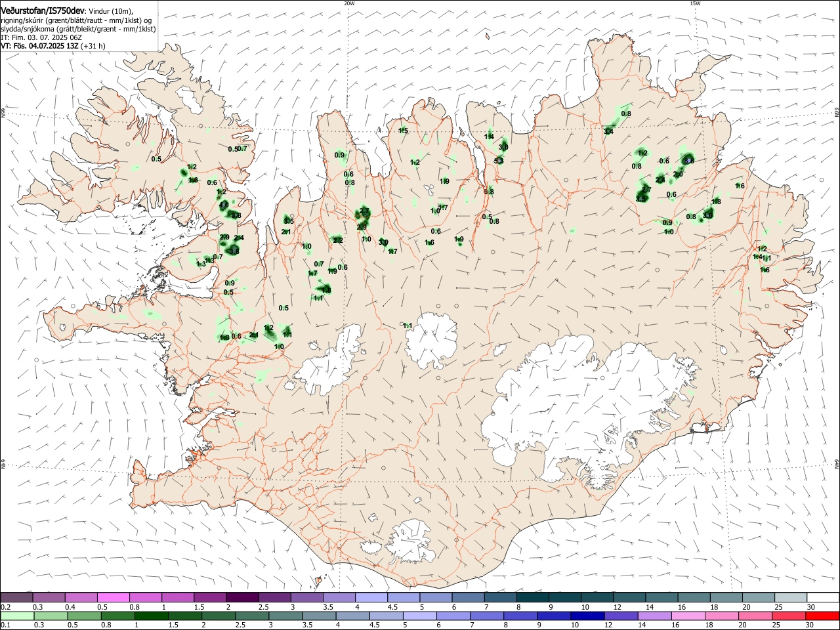Pick bottom-row swatch between 2.5 and 3
840x630 pixels.
[x=252, y=616]
